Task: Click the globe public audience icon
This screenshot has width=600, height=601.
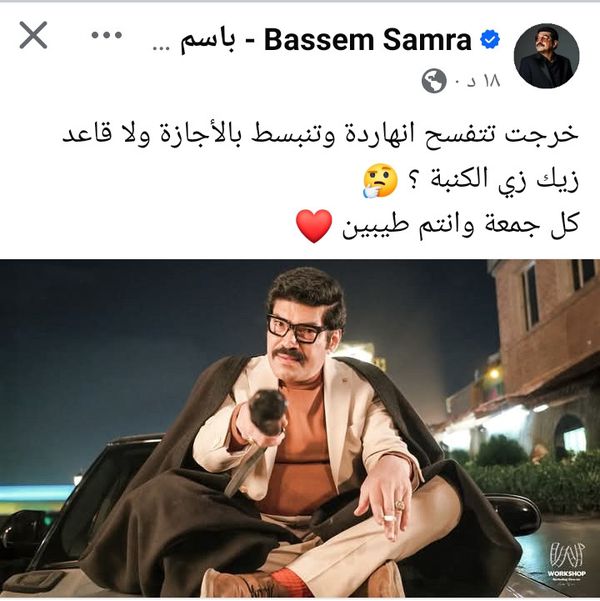Action: click(x=434, y=81)
